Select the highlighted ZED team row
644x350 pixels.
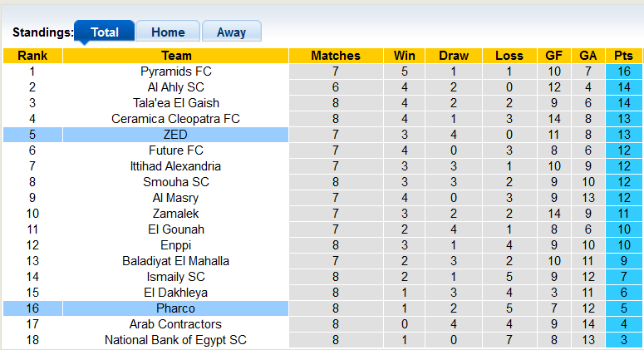click(176, 135)
